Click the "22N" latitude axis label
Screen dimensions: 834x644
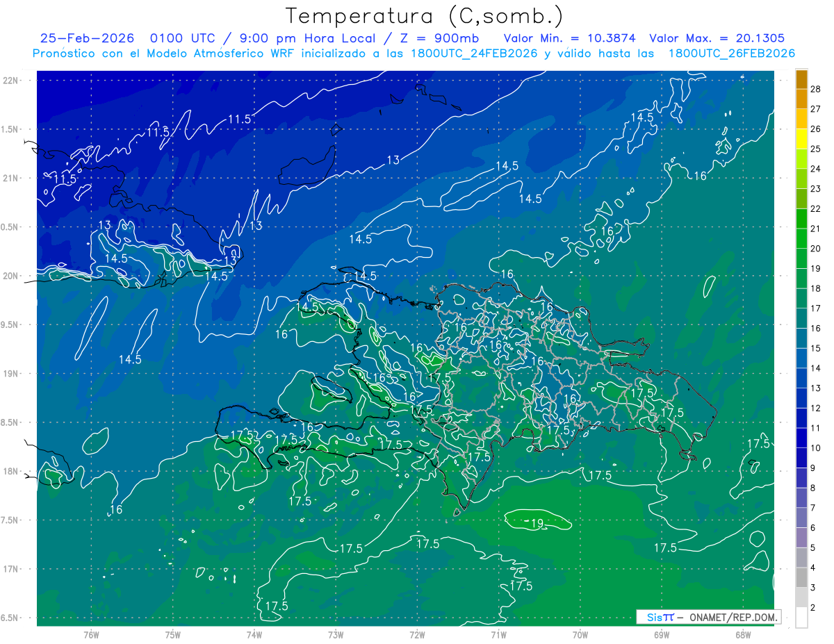(x=10, y=80)
